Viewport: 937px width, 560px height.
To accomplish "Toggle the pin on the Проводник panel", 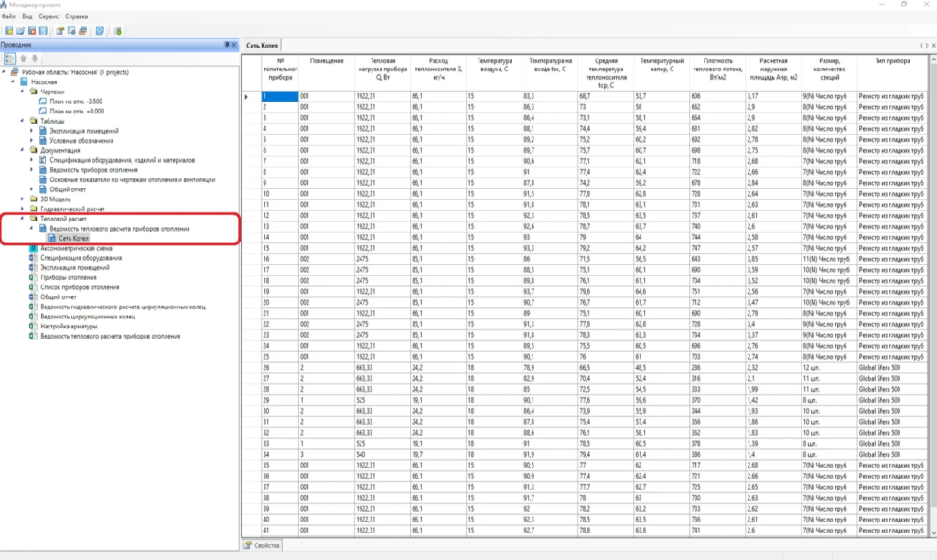I will click(x=226, y=45).
